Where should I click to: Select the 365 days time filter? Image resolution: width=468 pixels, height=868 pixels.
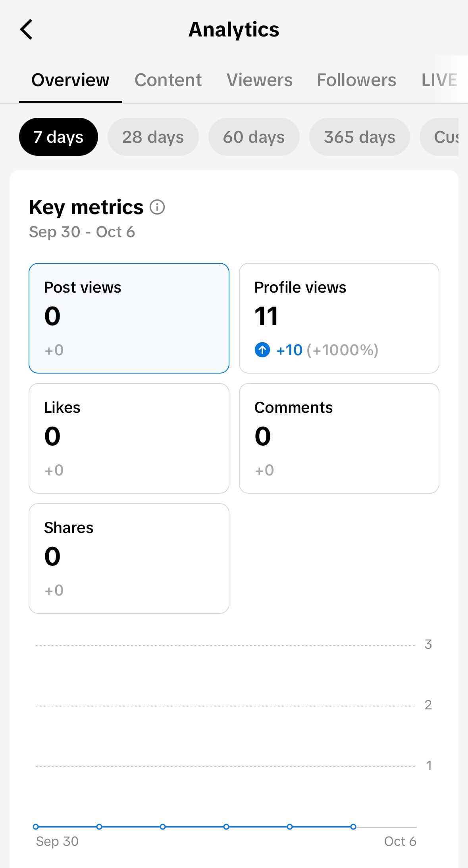359,137
